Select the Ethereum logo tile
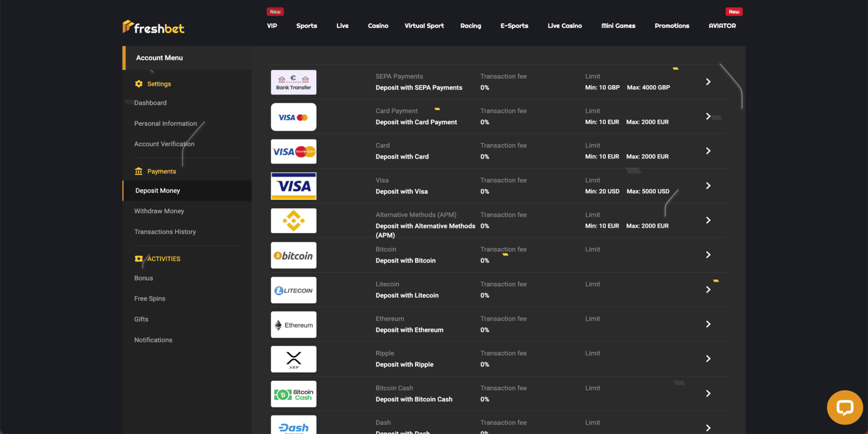Image resolution: width=868 pixels, height=434 pixels. pos(293,325)
